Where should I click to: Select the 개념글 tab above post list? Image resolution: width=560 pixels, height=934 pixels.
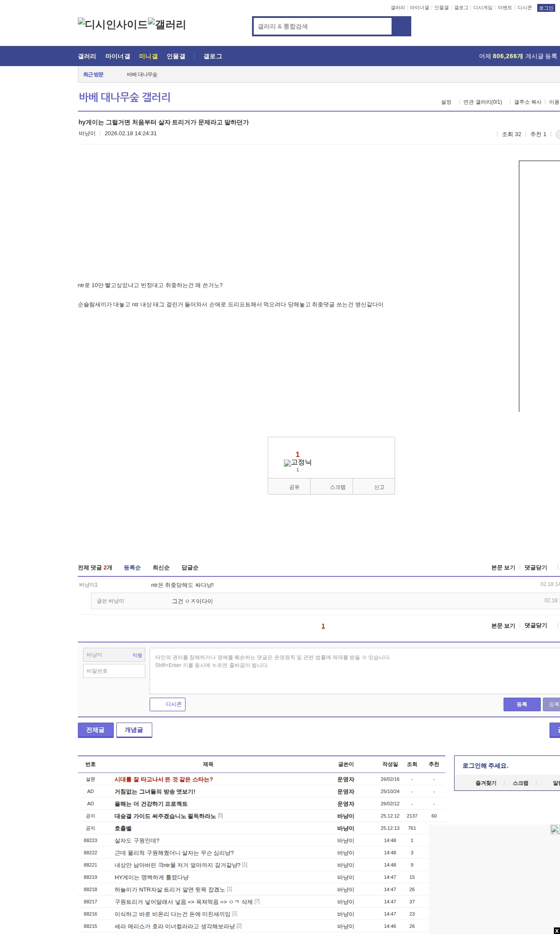click(134, 730)
